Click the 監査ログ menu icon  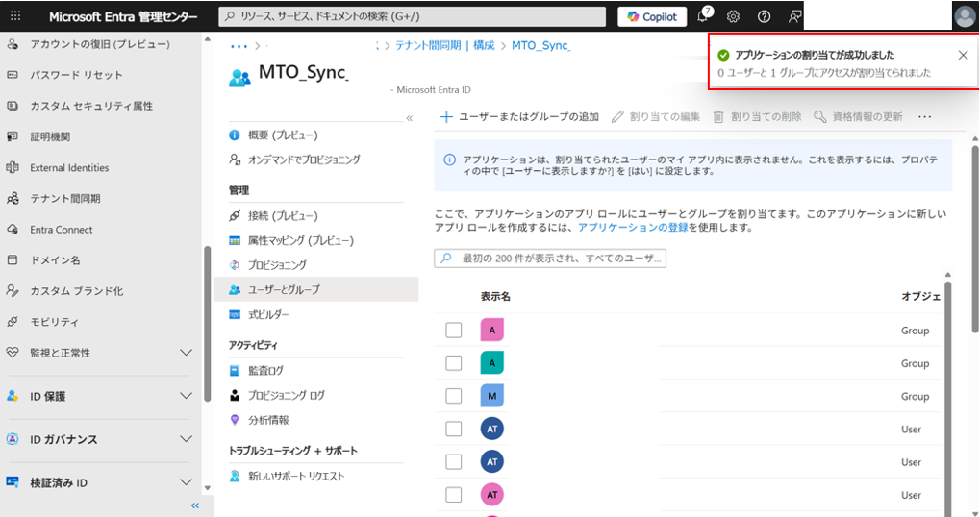coord(235,371)
